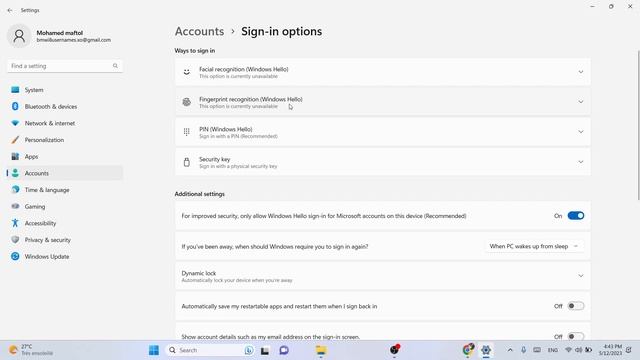Open Privacy & security shield icon

pos(15,240)
